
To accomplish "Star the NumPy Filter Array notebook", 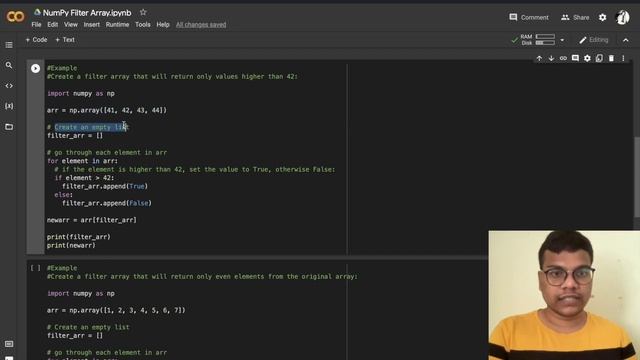I will [143, 13].
